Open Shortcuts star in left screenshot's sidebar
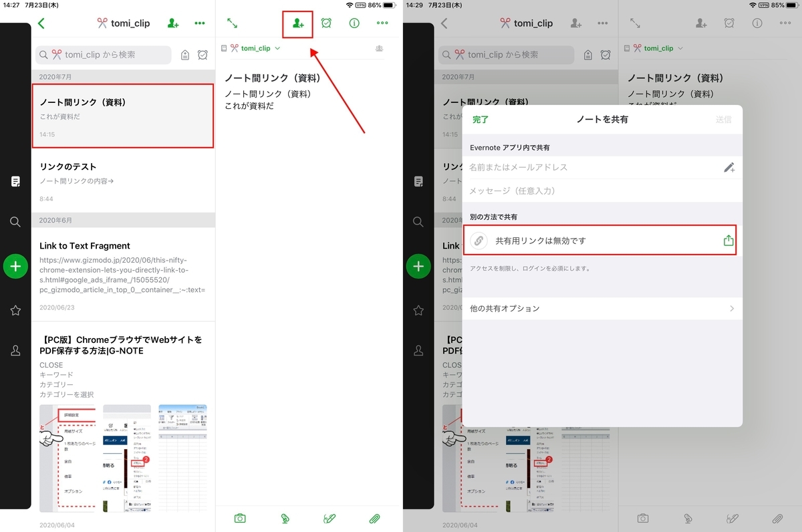Viewport: 802px width, 532px height. tap(15, 310)
